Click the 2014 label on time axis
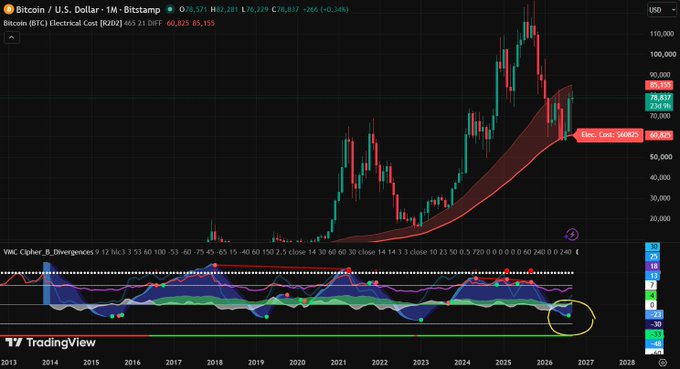Screen dimensions: 680x369 [50, 362]
